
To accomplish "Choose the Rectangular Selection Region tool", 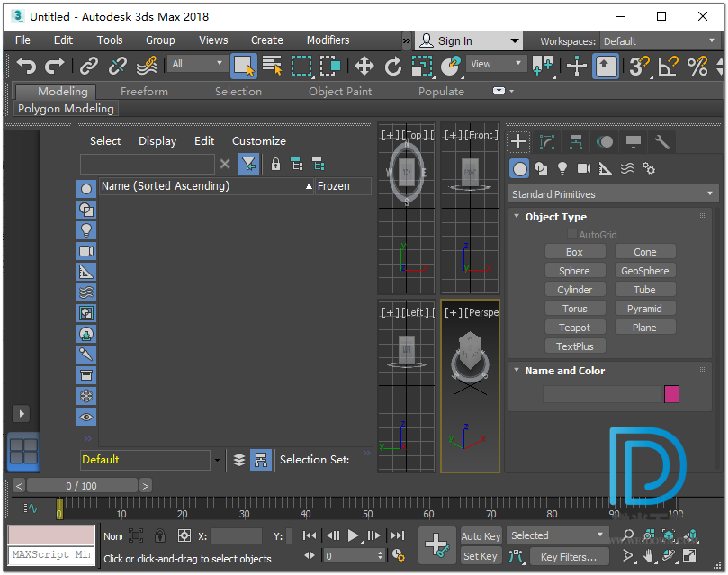I will pos(301,66).
